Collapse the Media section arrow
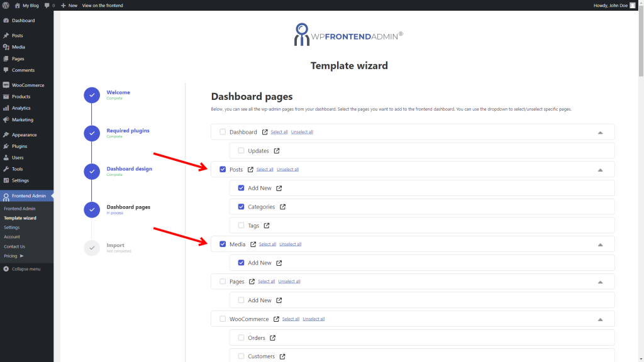This screenshot has height=362, width=644. (600, 244)
